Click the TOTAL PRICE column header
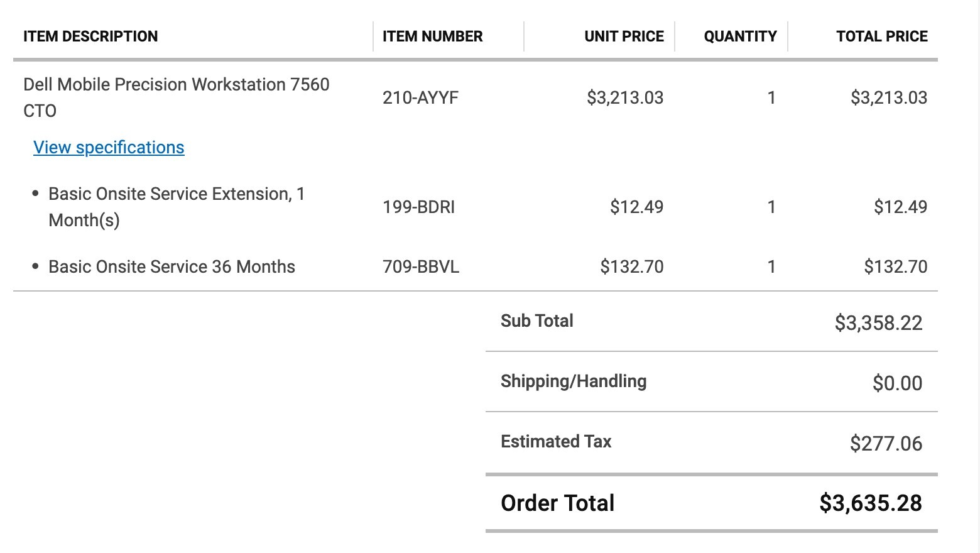This screenshot has width=980, height=553. tap(881, 36)
